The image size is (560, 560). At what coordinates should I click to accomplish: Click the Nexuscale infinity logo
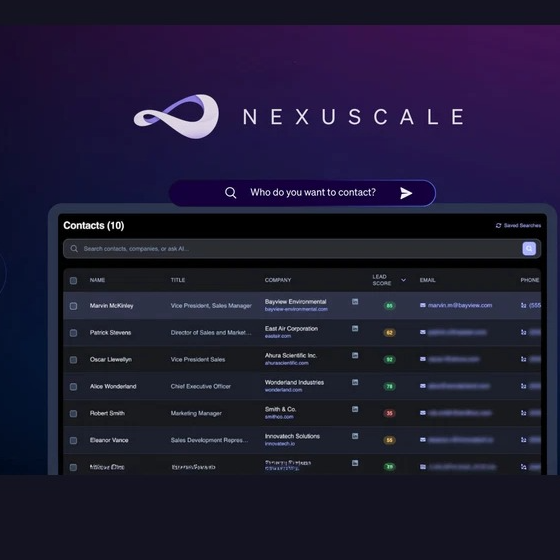click(x=176, y=116)
